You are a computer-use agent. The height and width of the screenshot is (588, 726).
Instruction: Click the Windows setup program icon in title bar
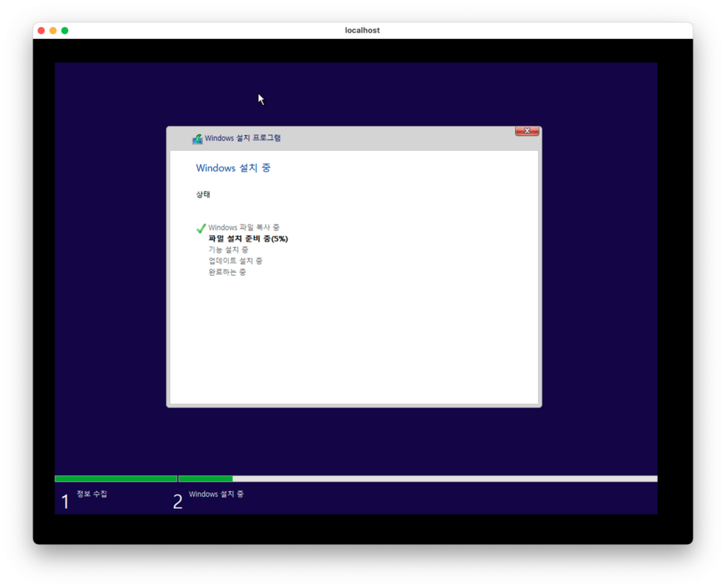pyautogui.click(x=197, y=139)
